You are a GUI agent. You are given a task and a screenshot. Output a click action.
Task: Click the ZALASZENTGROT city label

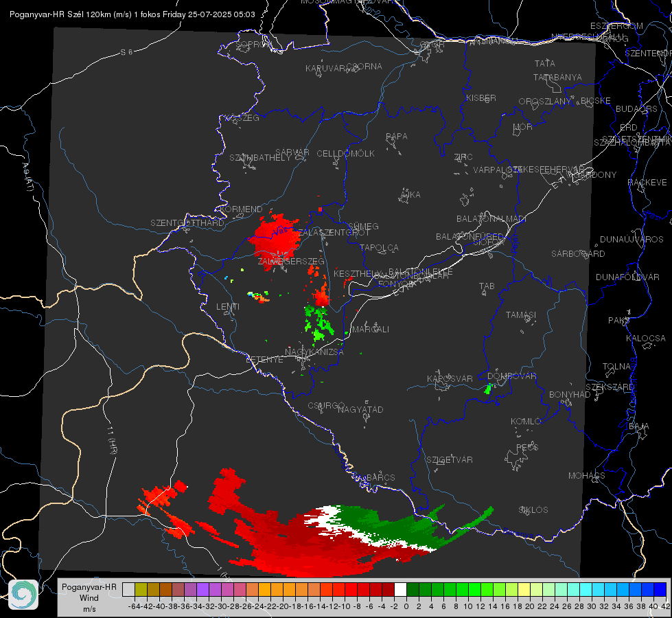coord(334,233)
